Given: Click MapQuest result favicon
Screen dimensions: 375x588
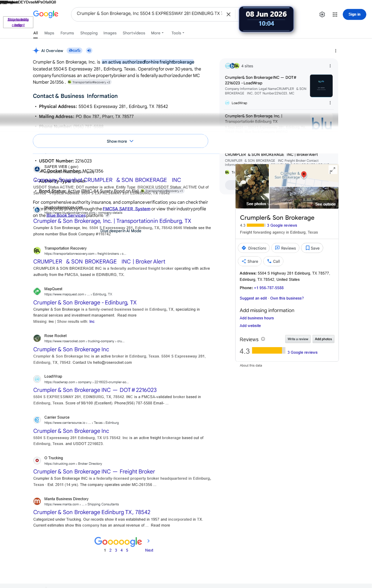Looking at the screenshot, I should point(37,291).
